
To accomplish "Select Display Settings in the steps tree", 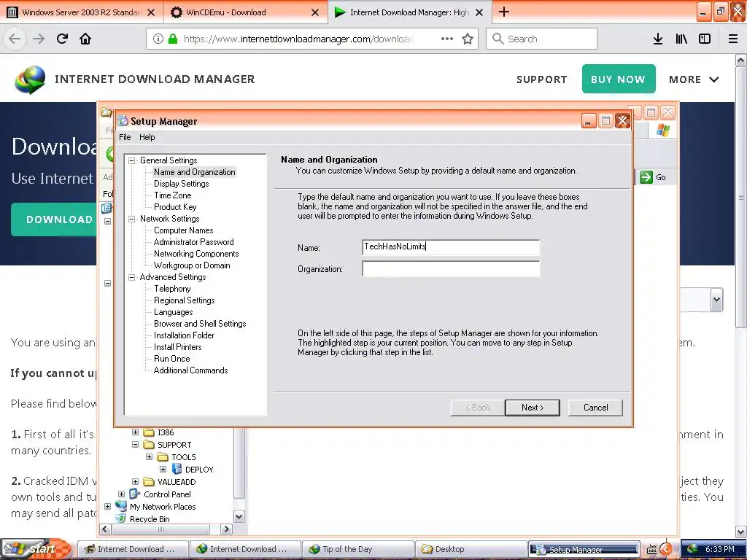I will (181, 184).
